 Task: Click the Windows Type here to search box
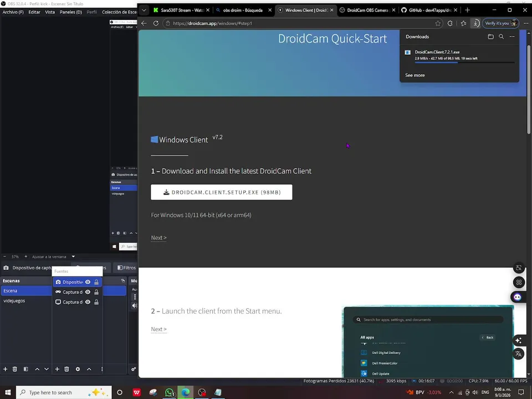click(x=64, y=392)
